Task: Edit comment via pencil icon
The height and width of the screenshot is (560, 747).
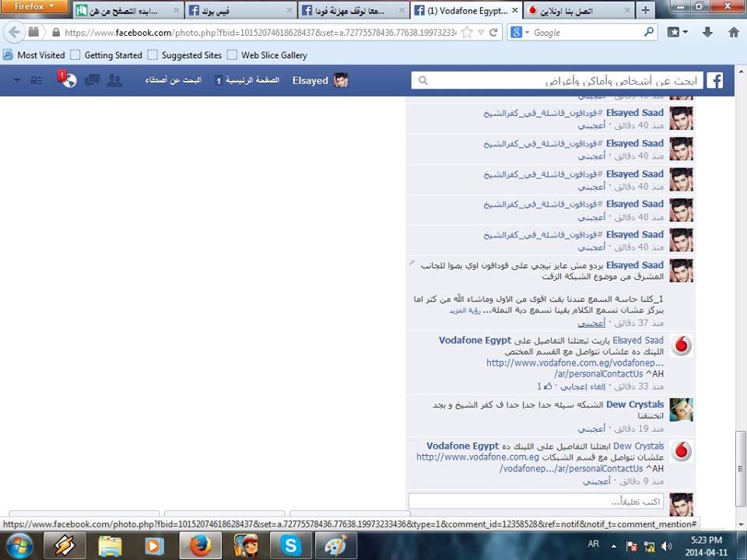Action: (x=412, y=263)
